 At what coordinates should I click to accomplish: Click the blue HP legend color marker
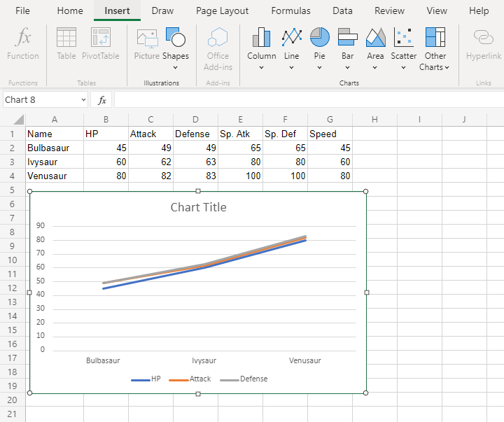point(140,379)
